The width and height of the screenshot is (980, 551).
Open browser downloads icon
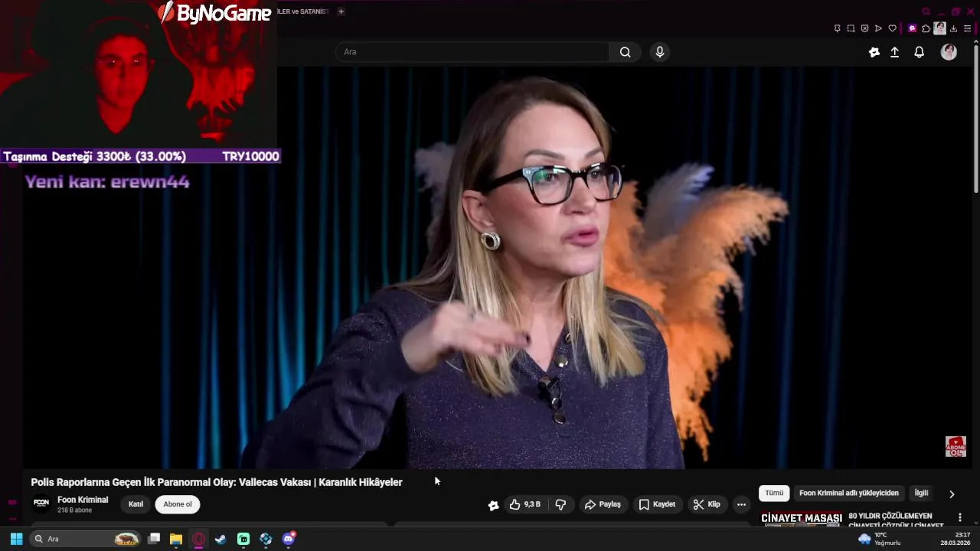(x=953, y=28)
